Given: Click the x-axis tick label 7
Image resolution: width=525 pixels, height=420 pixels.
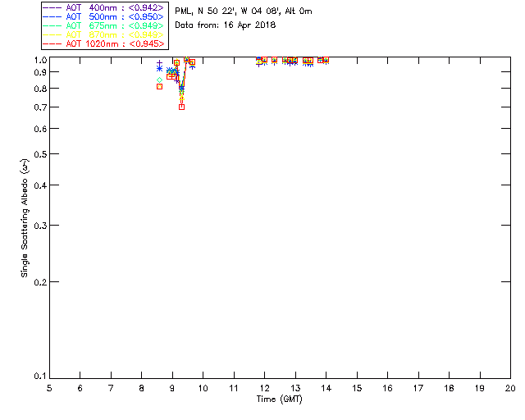Looking at the screenshot, I should coord(111,388).
